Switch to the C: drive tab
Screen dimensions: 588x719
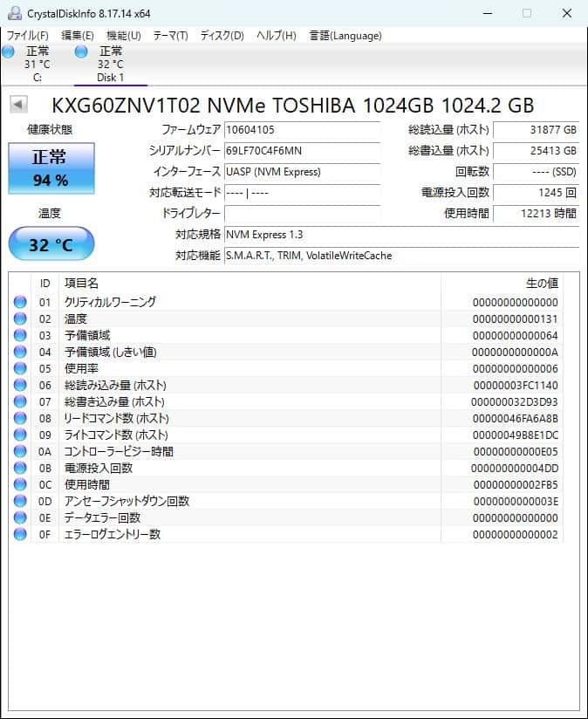(x=38, y=65)
